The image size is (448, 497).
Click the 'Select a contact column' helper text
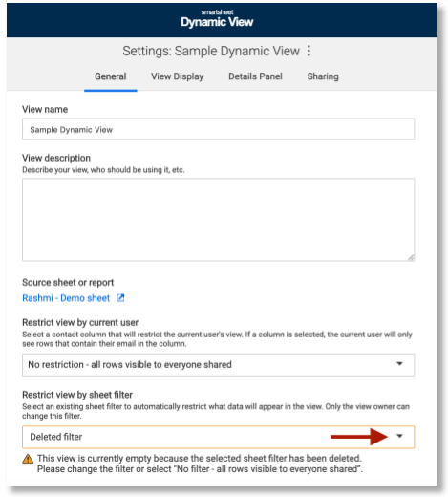(217, 339)
